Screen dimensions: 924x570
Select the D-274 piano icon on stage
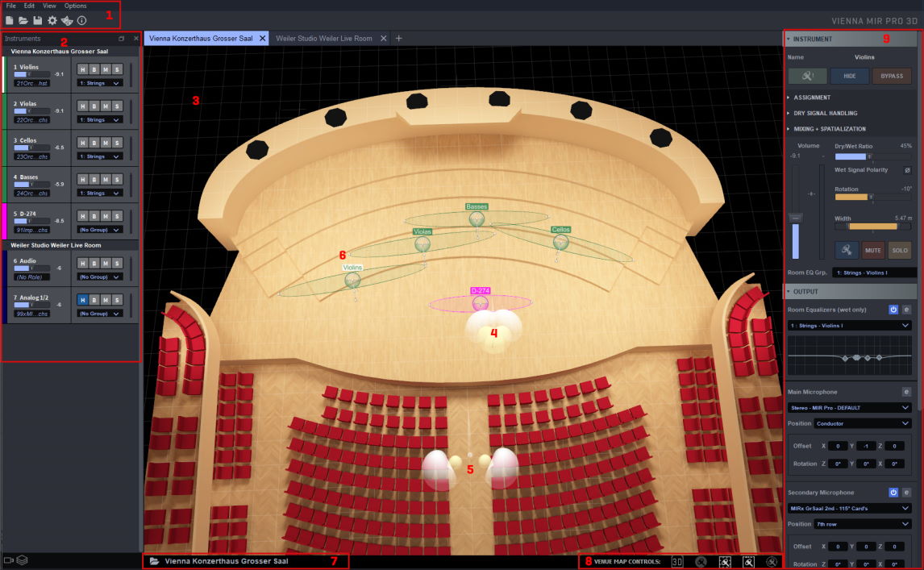tap(481, 303)
